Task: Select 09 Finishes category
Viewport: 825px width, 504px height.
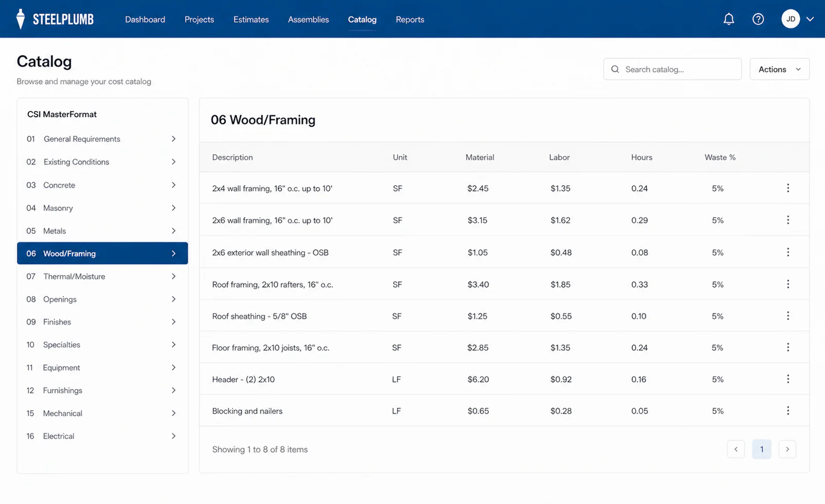Action: (102, 322)
